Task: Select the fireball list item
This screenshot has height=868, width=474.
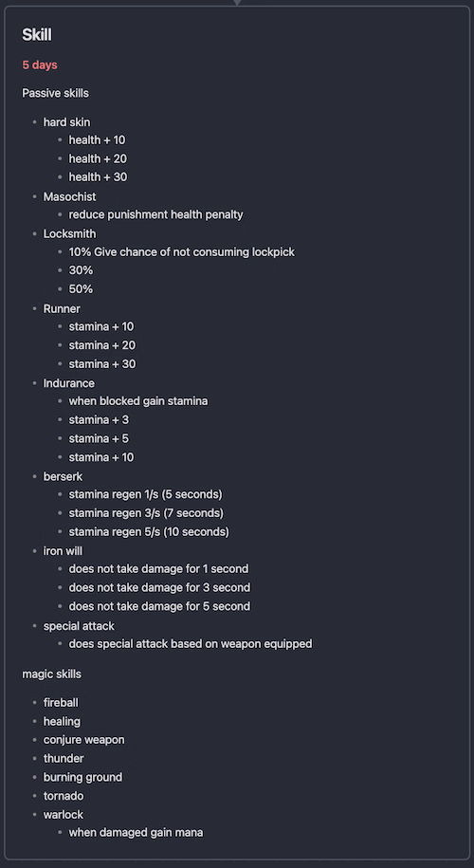Action: click(61, 703)
